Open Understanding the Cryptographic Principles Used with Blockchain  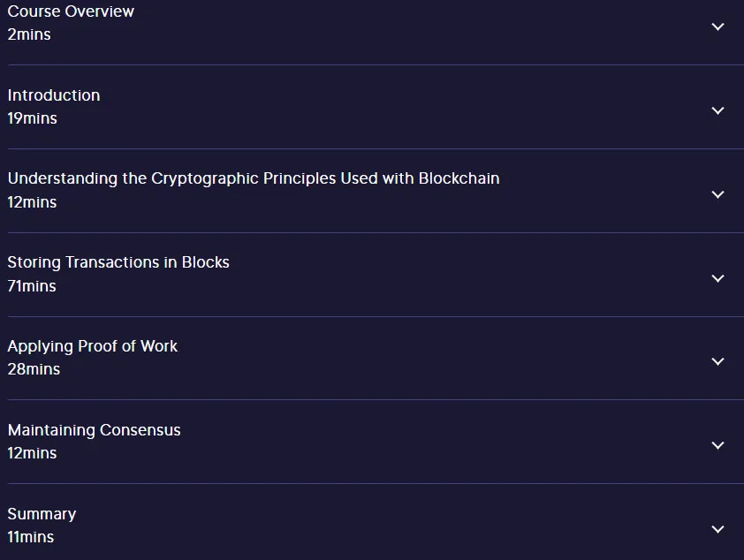[254, 179]
